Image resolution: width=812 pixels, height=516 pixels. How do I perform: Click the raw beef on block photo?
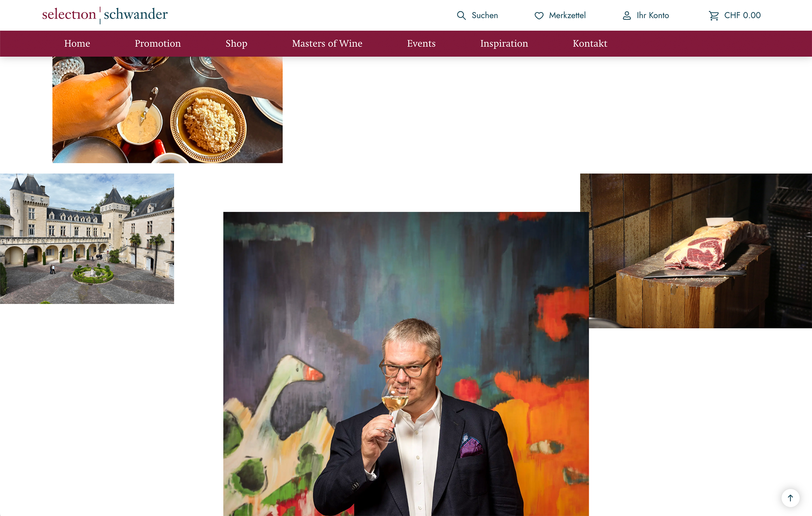(700, 251)
